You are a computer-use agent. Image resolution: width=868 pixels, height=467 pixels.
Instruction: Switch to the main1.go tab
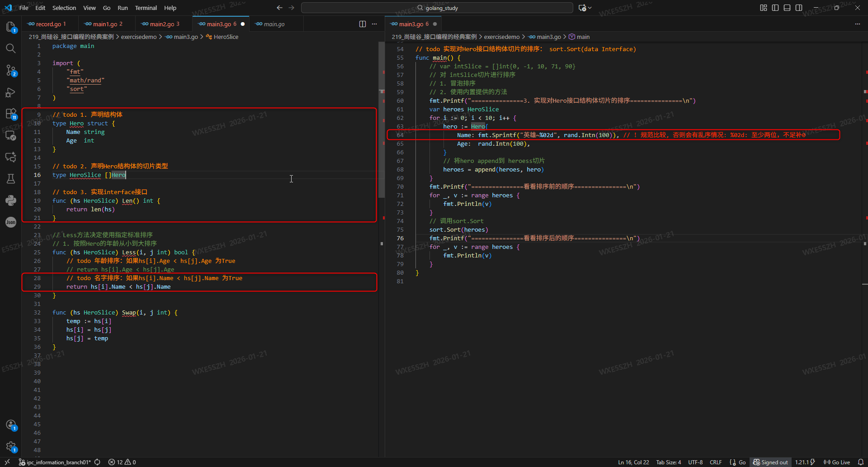[x=107, y=24]
